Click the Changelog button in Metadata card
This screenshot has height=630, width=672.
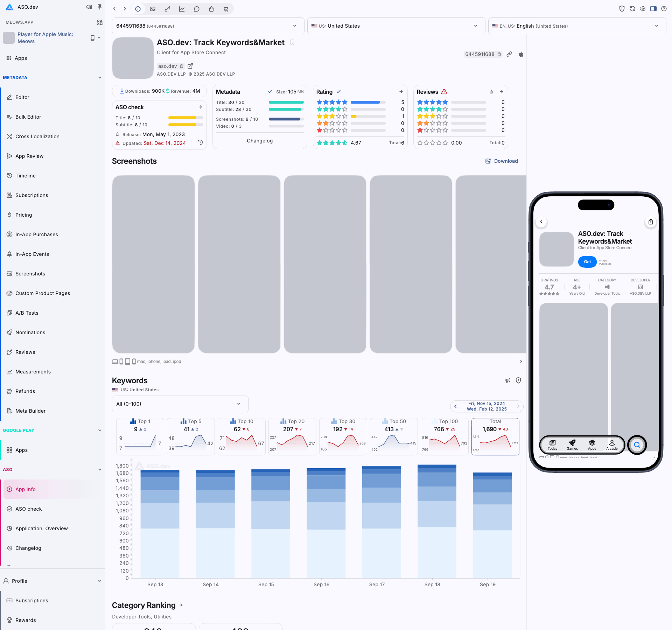(x=260, y=141)
